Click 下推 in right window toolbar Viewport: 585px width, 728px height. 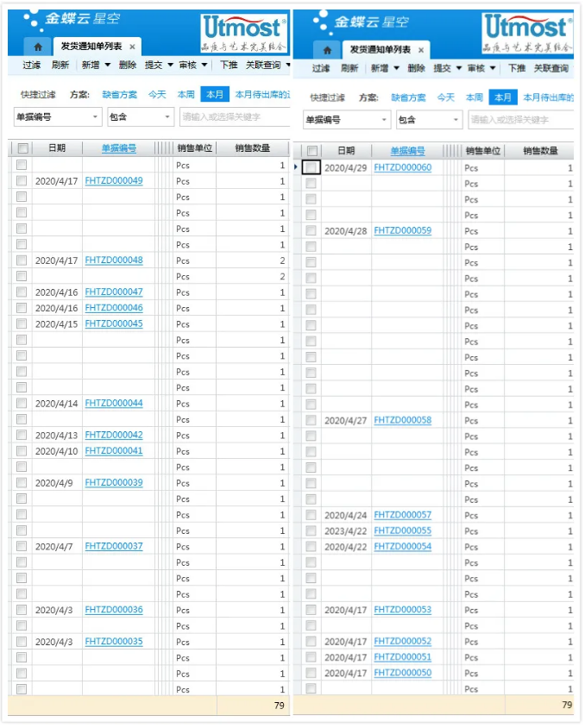pyautogui.click(x=517, y=68)
